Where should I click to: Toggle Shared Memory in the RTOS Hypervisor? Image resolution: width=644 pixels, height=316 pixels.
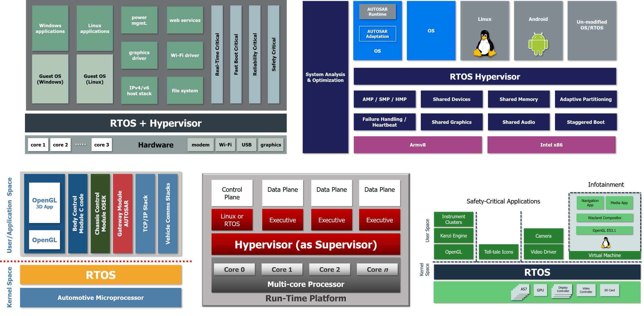click(519, 99)
